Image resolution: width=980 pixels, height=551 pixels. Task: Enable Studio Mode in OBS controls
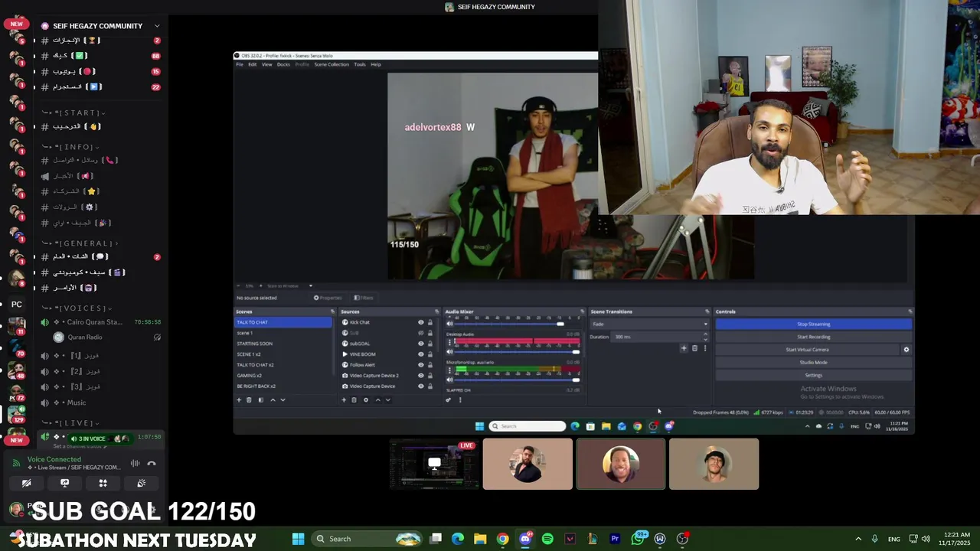[x=813, y=362]
